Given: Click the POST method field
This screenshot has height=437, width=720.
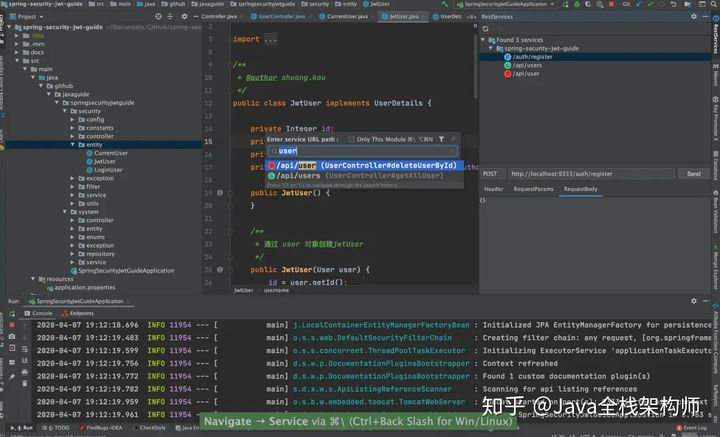Looking at the screenshot, I should (x=493, y=174).
